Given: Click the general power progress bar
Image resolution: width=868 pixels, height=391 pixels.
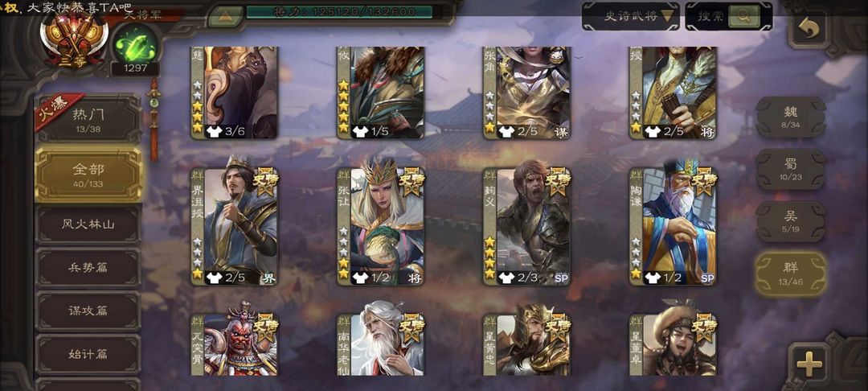Looking at the screenshot, I should click(339, 11).
